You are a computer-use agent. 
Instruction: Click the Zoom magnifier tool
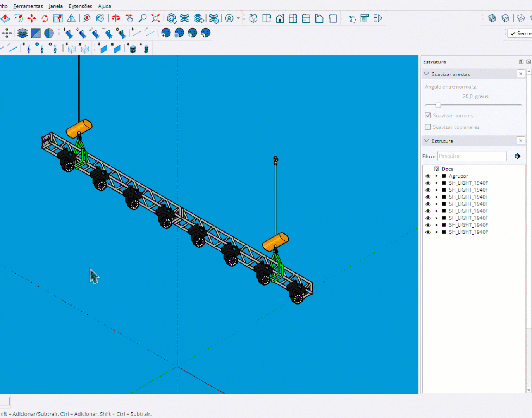click(x=143, y=19)
